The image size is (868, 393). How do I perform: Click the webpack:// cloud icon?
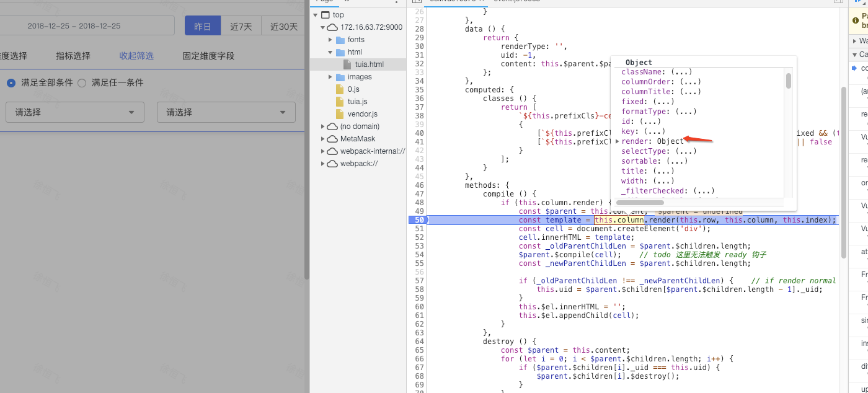pyautogui.click(x=333, y=164)
